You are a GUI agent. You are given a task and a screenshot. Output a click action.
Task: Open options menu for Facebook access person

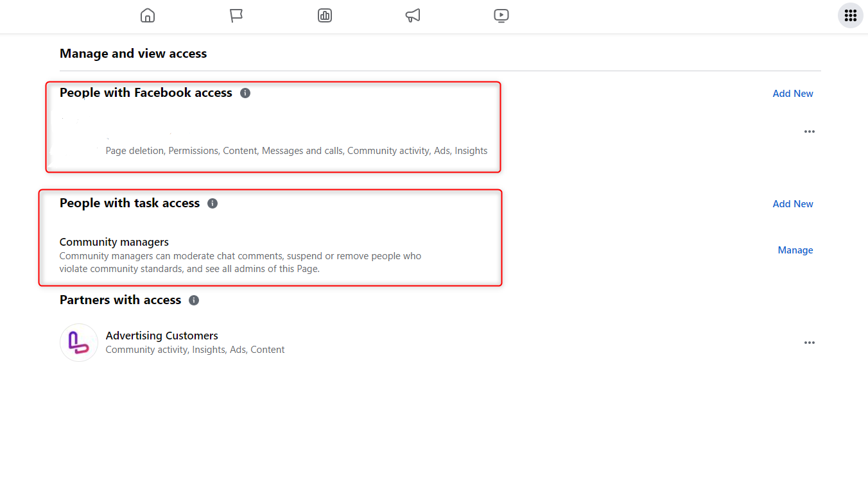(x=810, y=132)
